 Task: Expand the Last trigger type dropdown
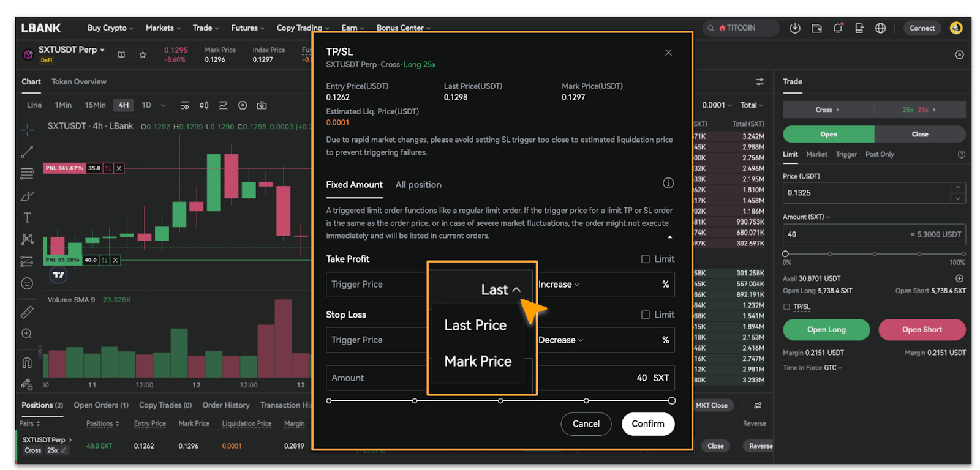[501, 289]
